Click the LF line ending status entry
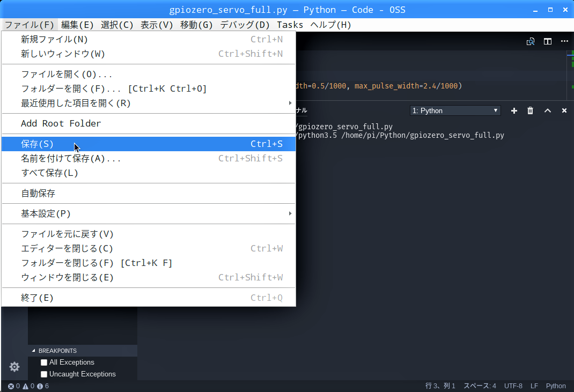This screenshot has height=392, width=574. [x=534, y=386]
